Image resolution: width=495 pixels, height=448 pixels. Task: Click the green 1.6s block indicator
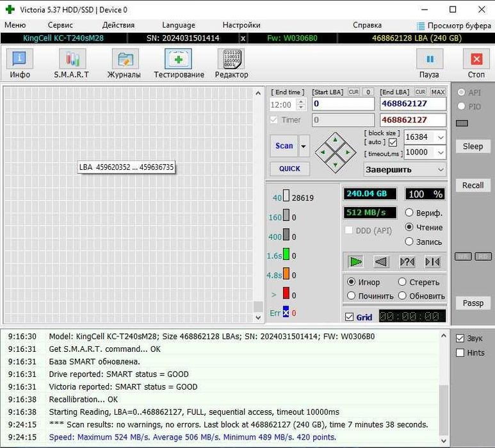286,254
